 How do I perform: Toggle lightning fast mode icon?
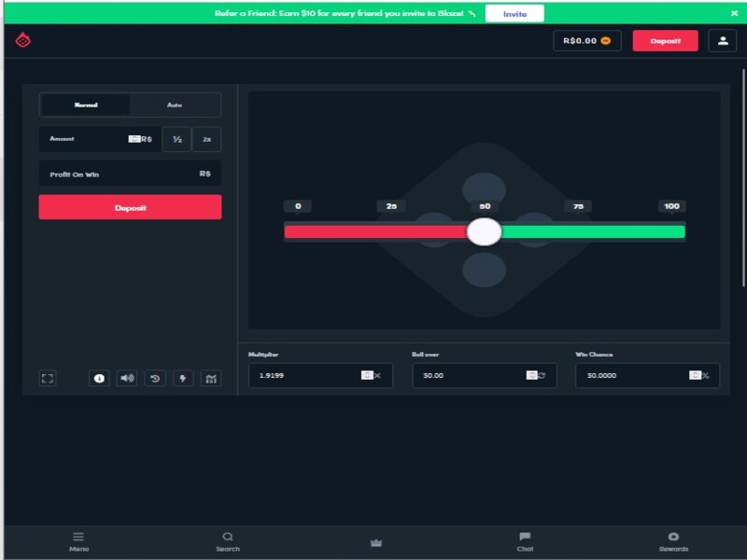tap(183, 379)
